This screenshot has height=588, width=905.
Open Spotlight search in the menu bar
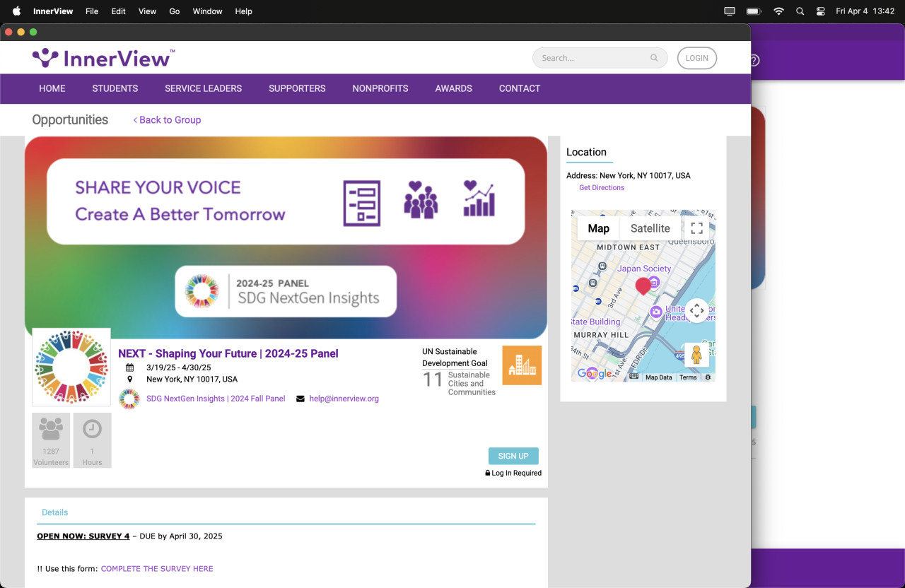tap(800, 11)
